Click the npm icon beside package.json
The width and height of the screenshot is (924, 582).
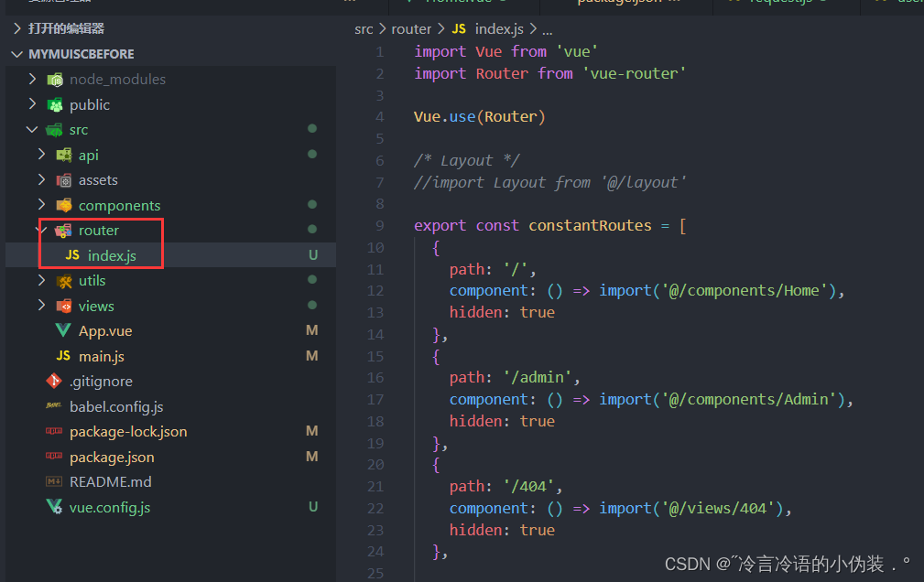click(x=54, y=457)
